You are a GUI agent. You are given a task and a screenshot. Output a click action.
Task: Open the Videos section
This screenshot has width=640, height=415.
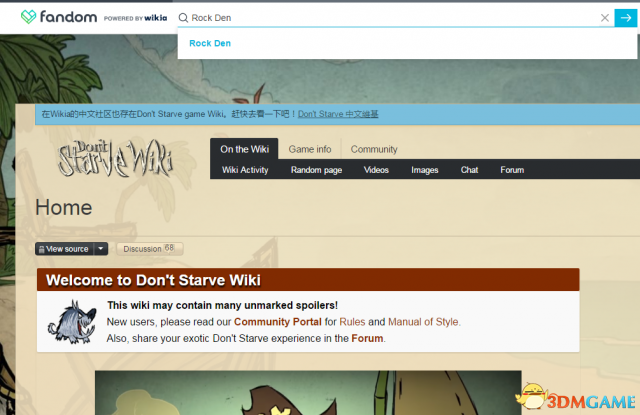(x=376, y=170)
